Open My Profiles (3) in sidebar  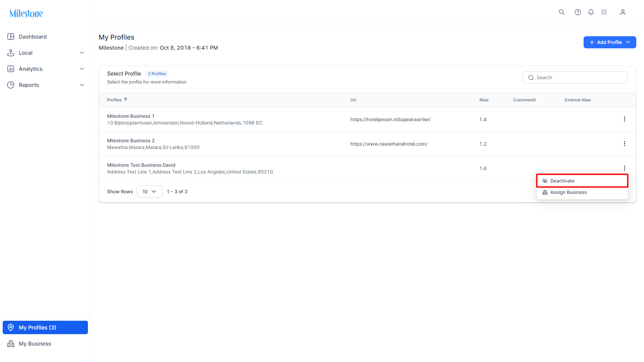coord(45,327)
